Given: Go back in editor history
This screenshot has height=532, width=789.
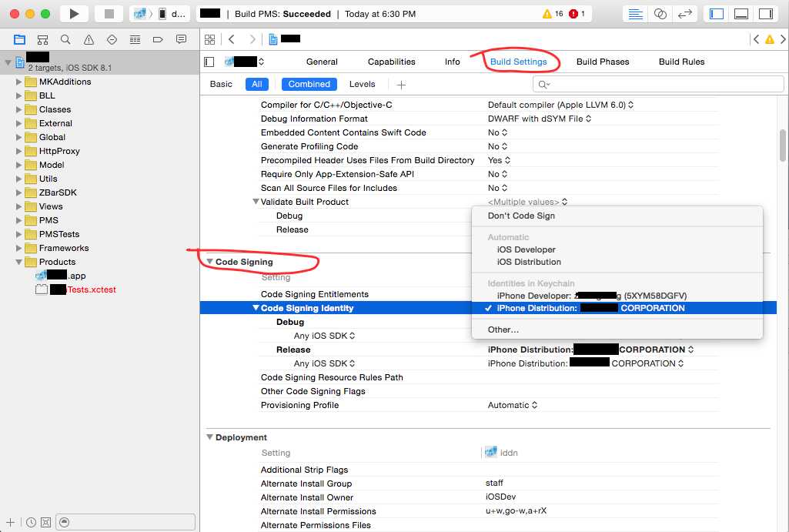Looking at the screenshot, I should point(232,39).
